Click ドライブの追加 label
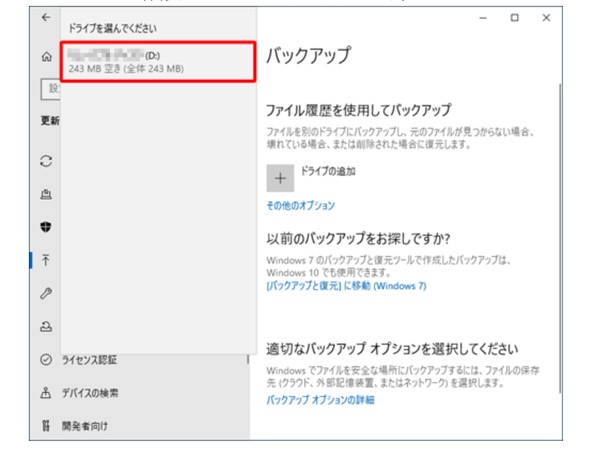The image size is (610, 450). point(328,171)
